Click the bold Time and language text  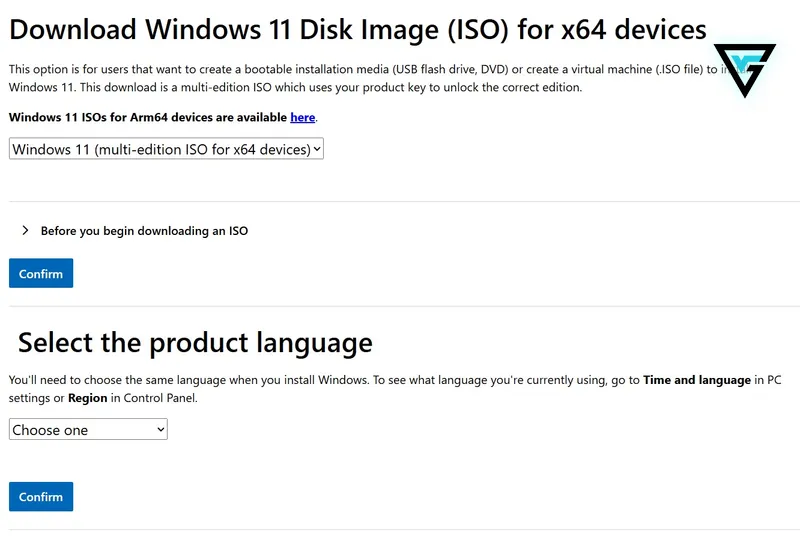click(697, 380)
